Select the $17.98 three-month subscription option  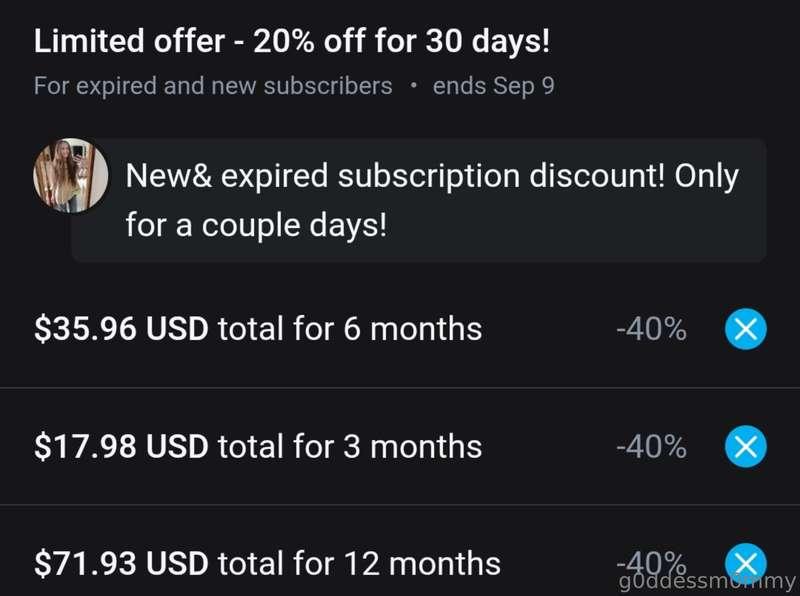255,446
